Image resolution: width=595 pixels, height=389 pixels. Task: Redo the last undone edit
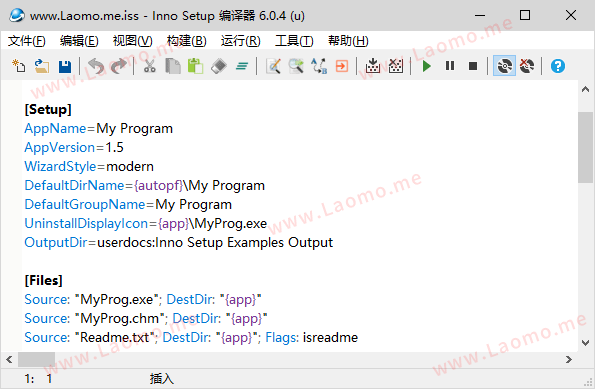point(119,66)
